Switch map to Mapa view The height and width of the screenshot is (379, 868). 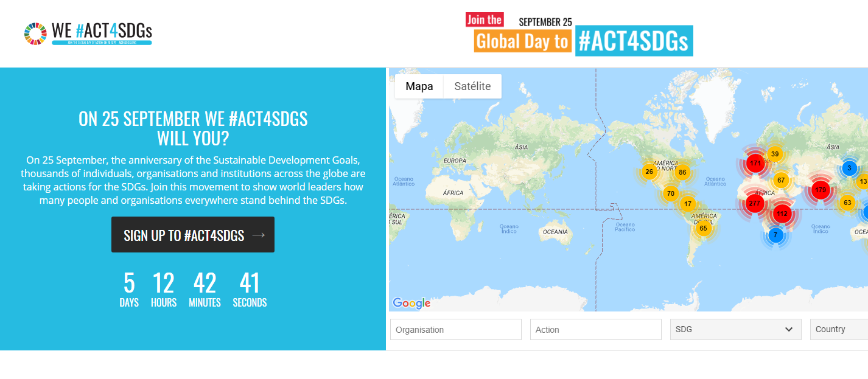pyautogui.click(x=419, y=86)
